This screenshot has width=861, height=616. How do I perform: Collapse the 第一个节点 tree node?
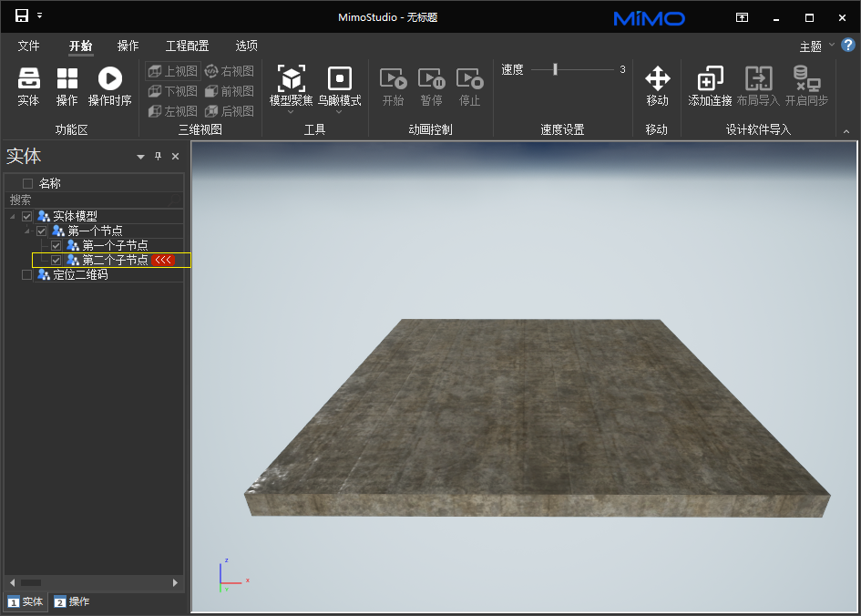pos(27,231)
